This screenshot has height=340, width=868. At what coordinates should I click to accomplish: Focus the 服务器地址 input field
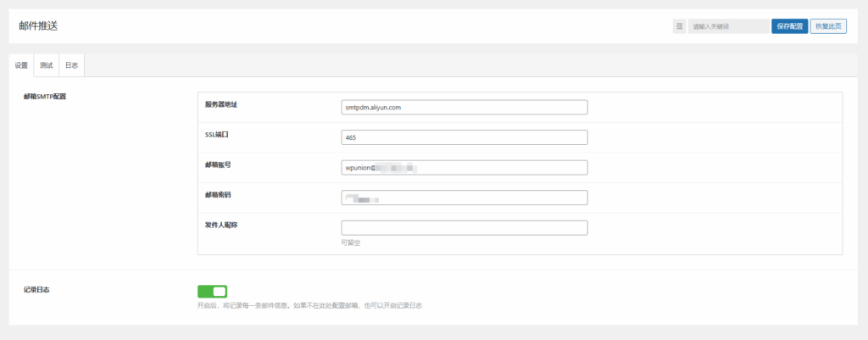pyautogui.click(x=464, y=108)
